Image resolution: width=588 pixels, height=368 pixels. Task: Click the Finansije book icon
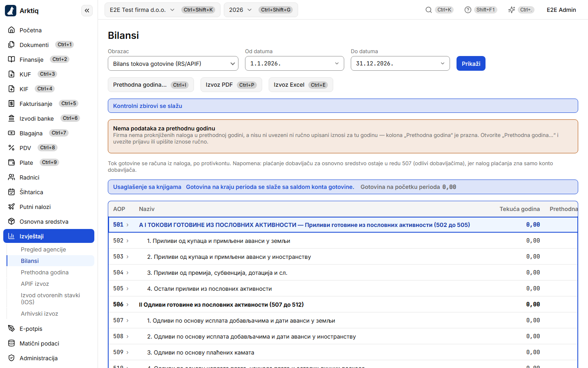[11, 59]
